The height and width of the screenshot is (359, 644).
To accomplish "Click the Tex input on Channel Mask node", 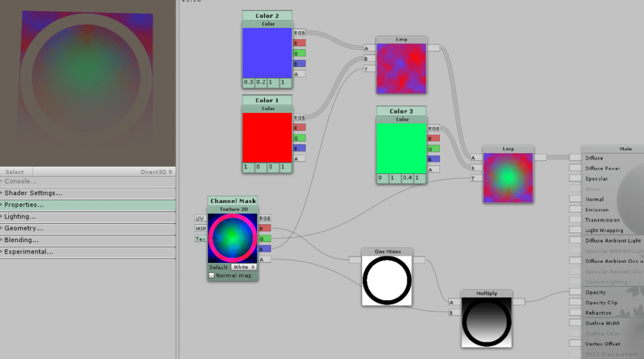I will point(200,239).
